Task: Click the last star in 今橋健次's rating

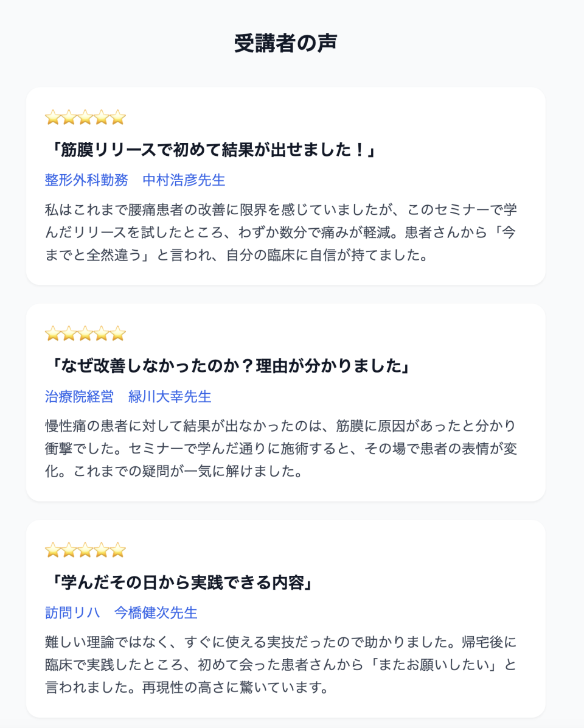Action: [118, 550]
